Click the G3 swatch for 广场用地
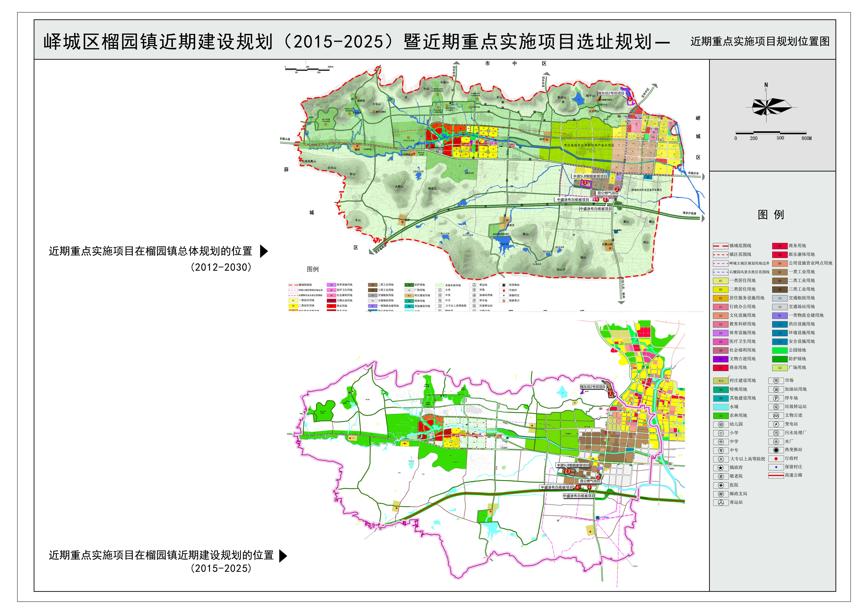The image size is (868, 614). 780,368
